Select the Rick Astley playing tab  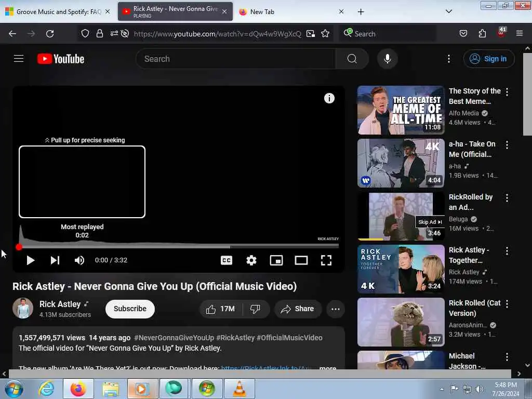(175, 11)
